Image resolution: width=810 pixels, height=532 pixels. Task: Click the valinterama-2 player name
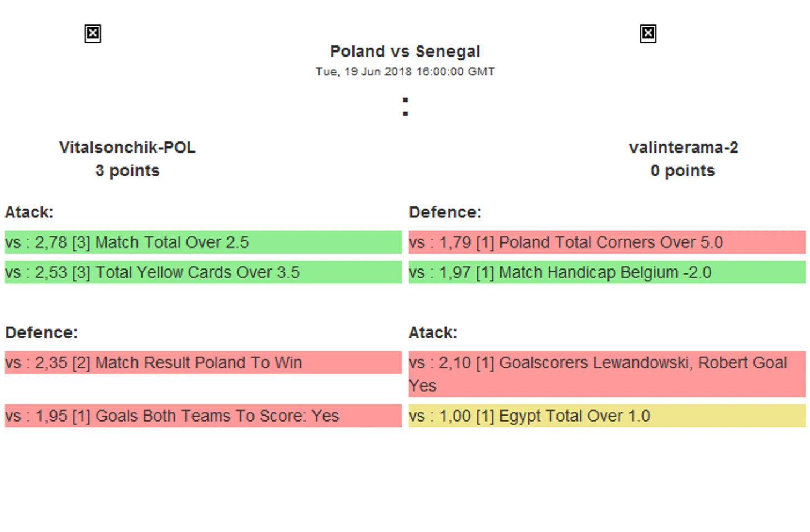pos(683,148)
